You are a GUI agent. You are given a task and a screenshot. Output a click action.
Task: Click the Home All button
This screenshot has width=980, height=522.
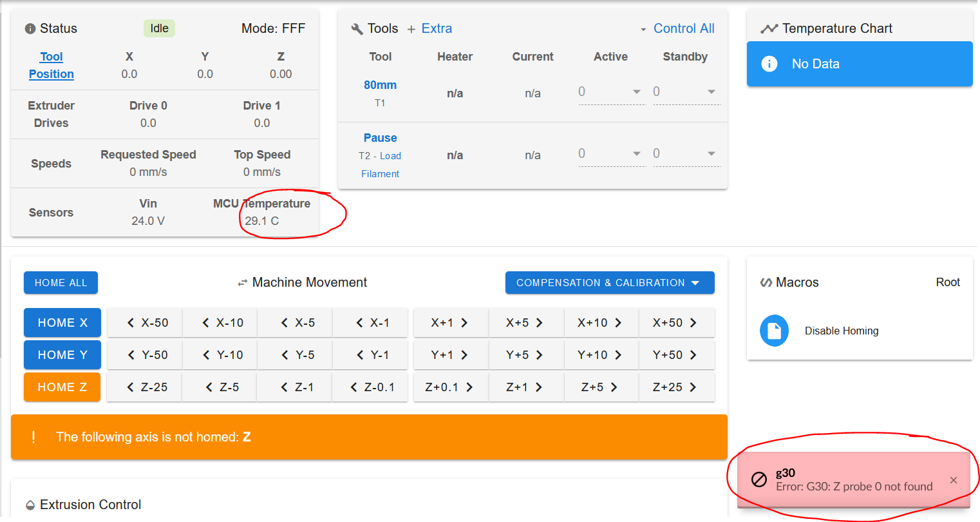61,283
